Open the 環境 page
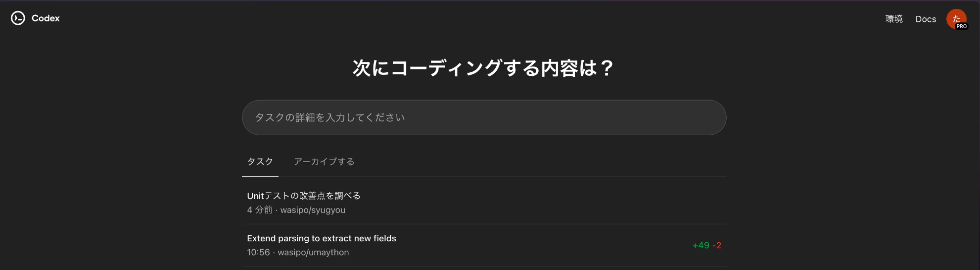Screen dimensions: 980x270 tap(894, 19)
